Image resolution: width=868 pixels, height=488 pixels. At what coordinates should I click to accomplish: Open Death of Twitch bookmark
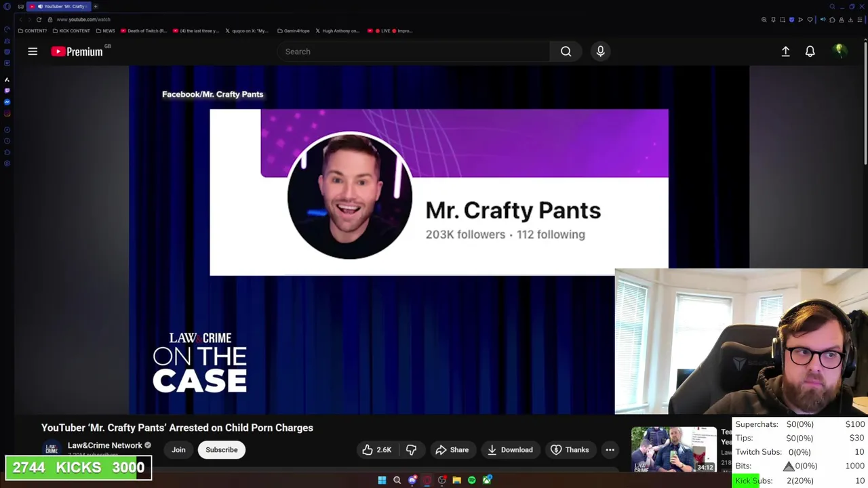(x=143, y=30)
